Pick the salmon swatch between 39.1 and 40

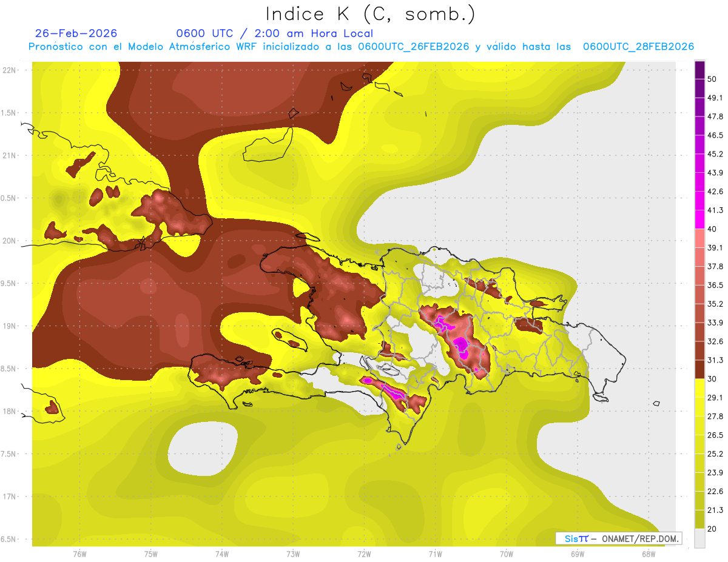coord(700,238)
